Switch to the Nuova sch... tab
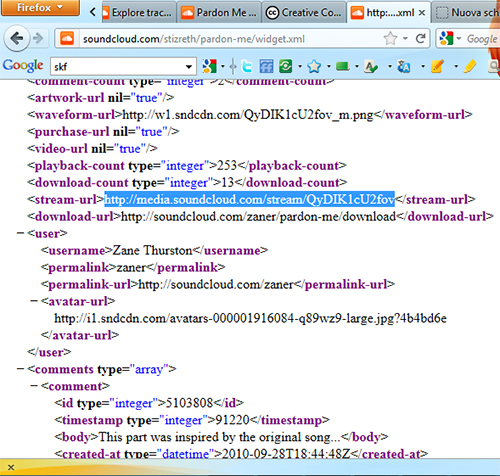Image resolution: width=500 pixels, height=476 pixels. (466, 13)
